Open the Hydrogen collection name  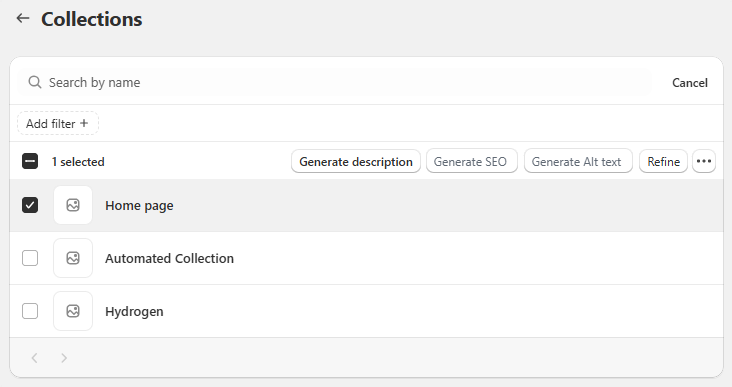pos(134,311)
